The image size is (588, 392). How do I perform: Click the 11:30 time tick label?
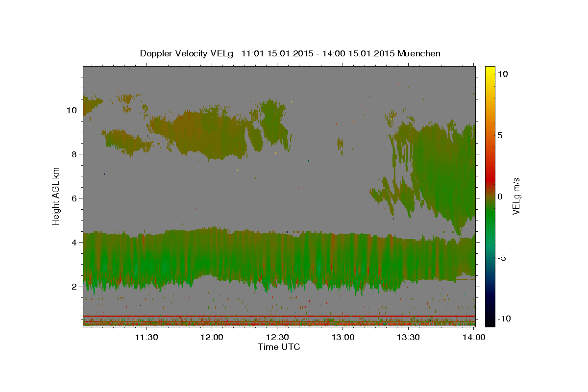point(147,337)
